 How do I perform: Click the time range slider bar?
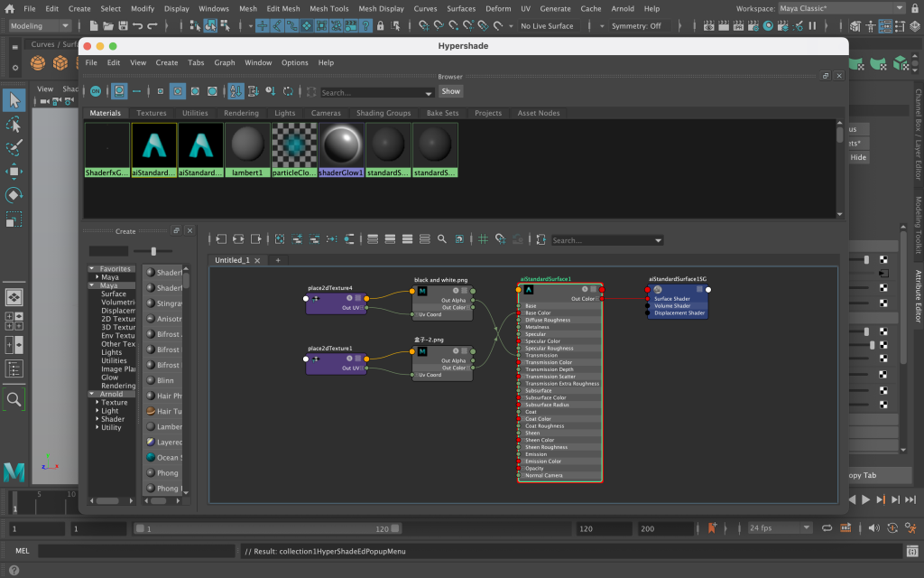click(267, 528)
